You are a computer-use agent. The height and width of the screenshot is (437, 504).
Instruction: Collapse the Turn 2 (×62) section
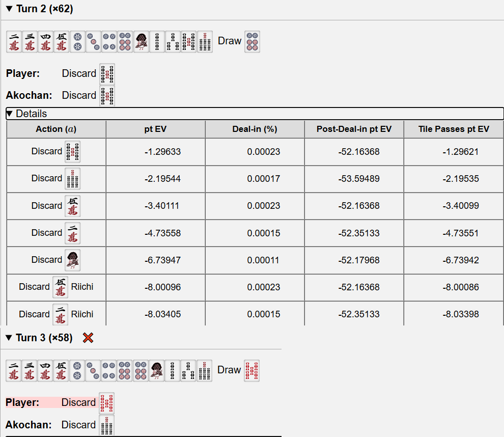click(x=9, y=9)
